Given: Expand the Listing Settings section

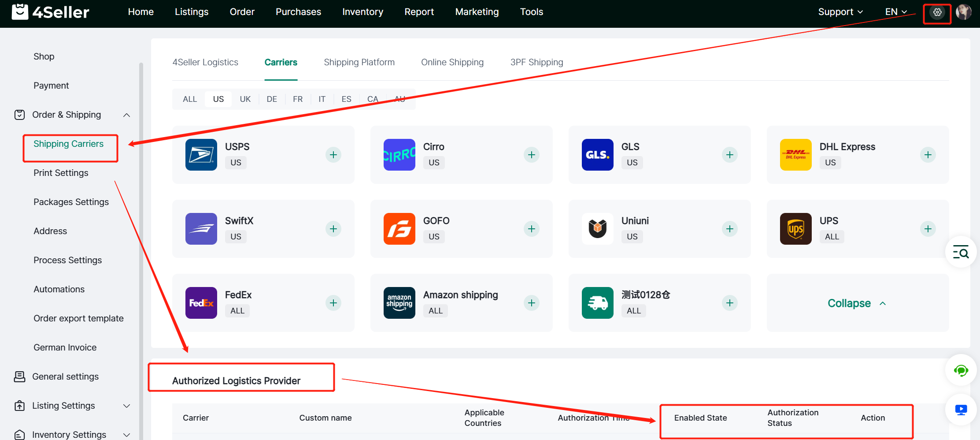Looking at the screenshot, I should (126, 406).
